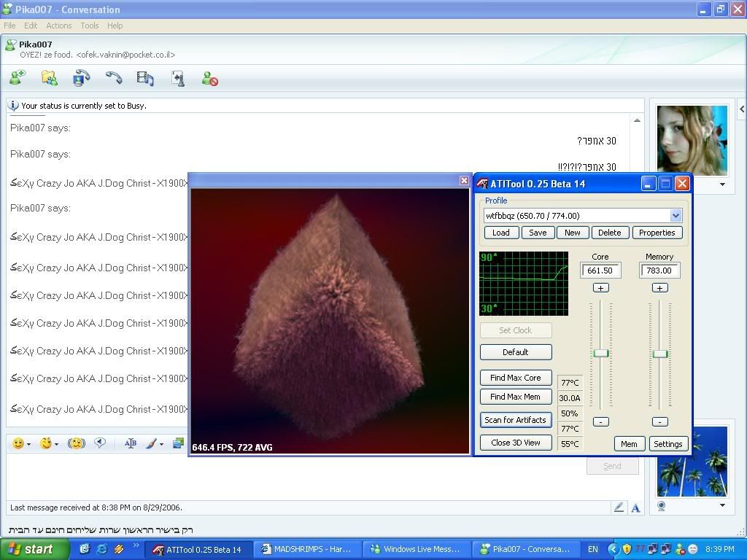The image size is (747, 560).
Task: Click Scan for Artifacts button
Action: coord(516,420)
